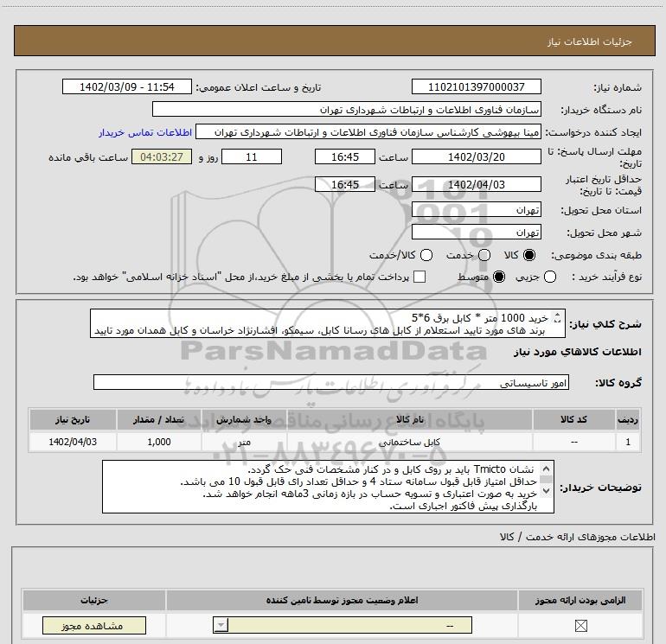Click header اعلام وضعیت مجوز توسط تامین کننده
The width and height of the screenshot is (666, 644).
[x=342, y=600]
